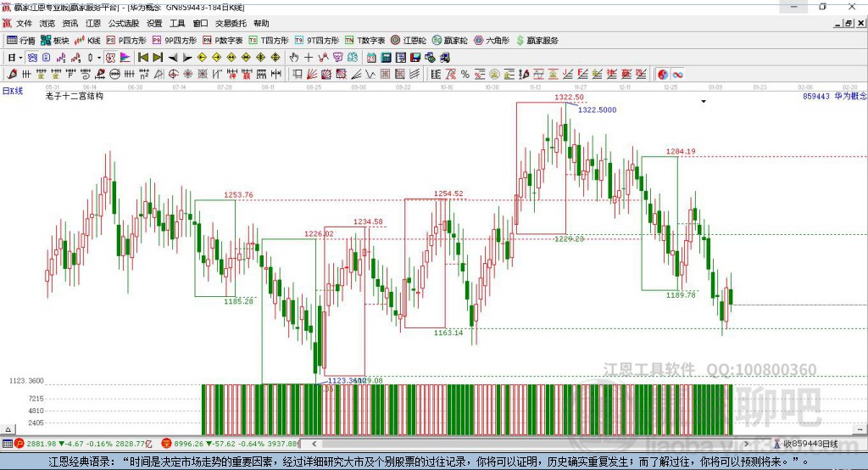Image resolution: width=868 pixels, height=470 pixels.
Task: Open the 行情 market quotes view
Action: (x=20, y=41)
